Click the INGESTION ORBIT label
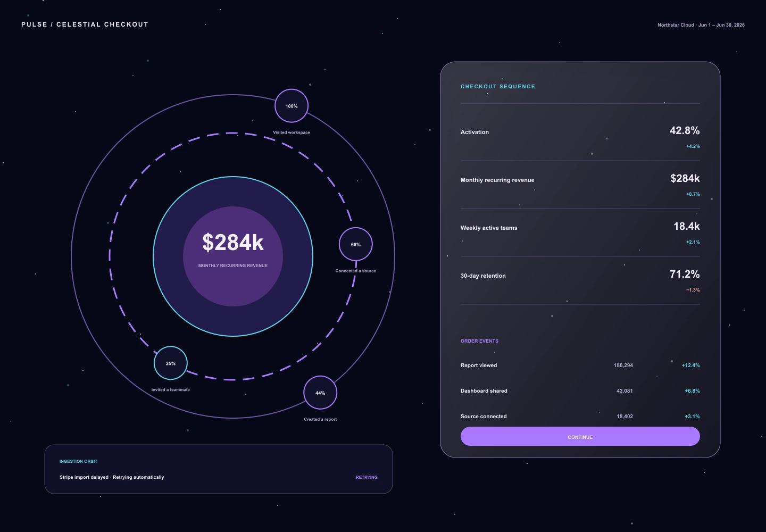766x532 pixels. (78, 461)
